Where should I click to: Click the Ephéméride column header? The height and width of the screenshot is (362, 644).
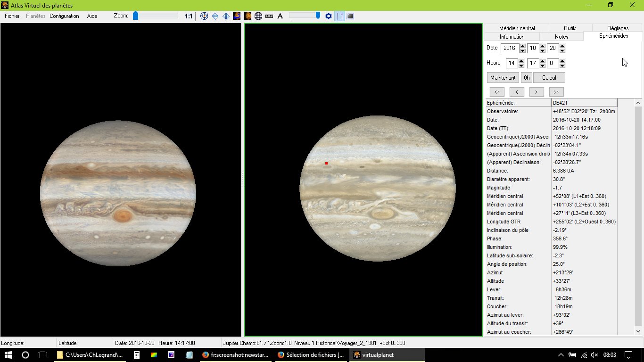coord(518,103)
